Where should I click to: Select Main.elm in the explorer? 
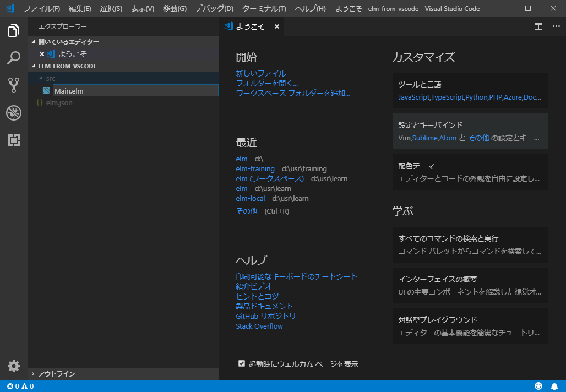point(70,90)
